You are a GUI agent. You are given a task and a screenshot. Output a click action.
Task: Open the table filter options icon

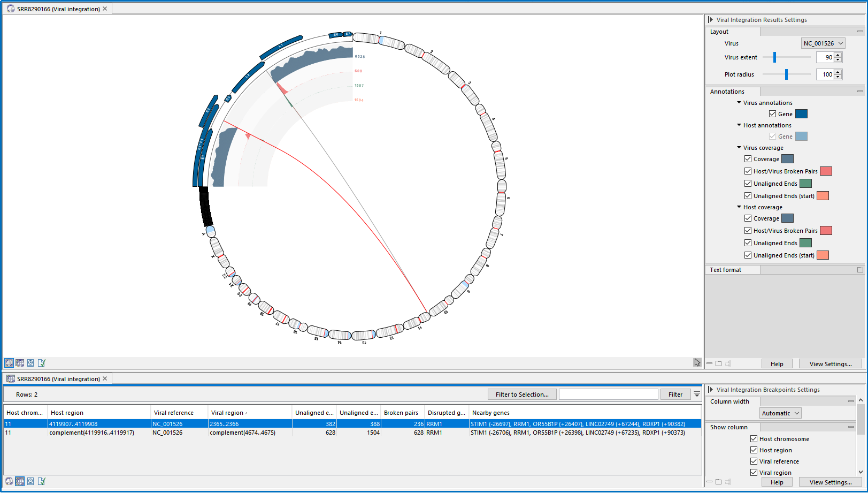pyautogui.click(x=697, y=395)
